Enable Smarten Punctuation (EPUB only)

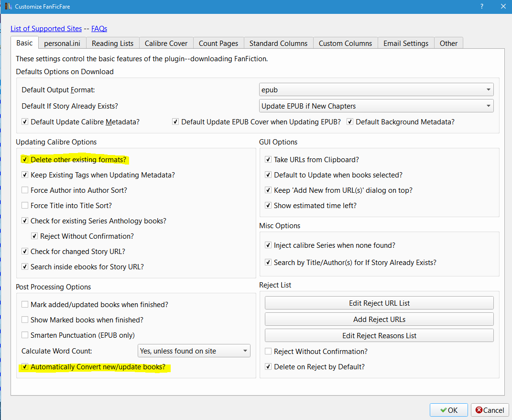coord(25,335)
